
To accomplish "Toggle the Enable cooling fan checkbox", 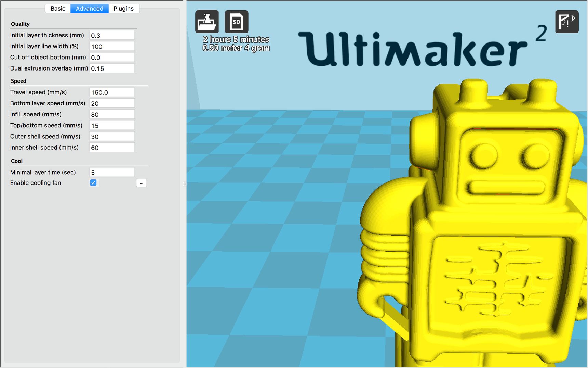I will pyautogui.click(x=93, y=183).
